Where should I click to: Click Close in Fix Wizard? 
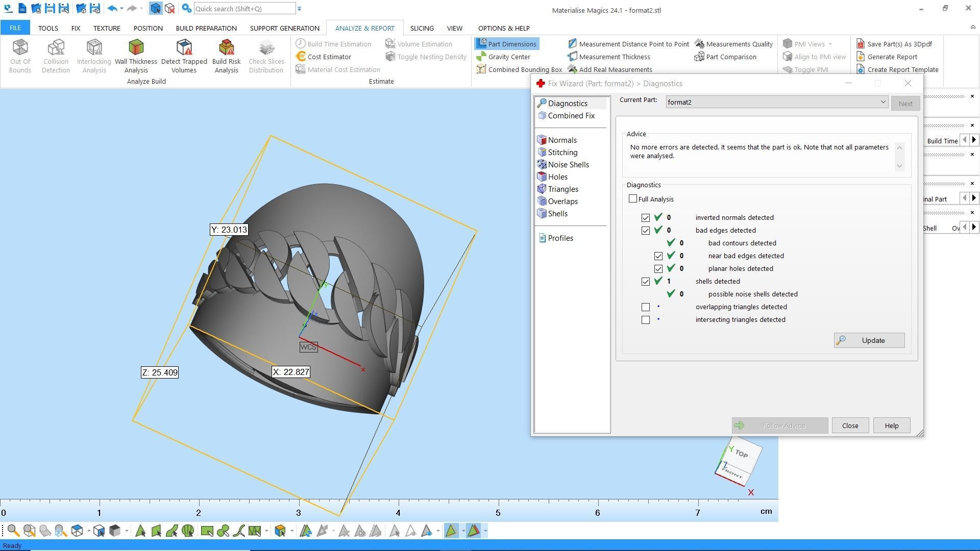pos(850,425)
